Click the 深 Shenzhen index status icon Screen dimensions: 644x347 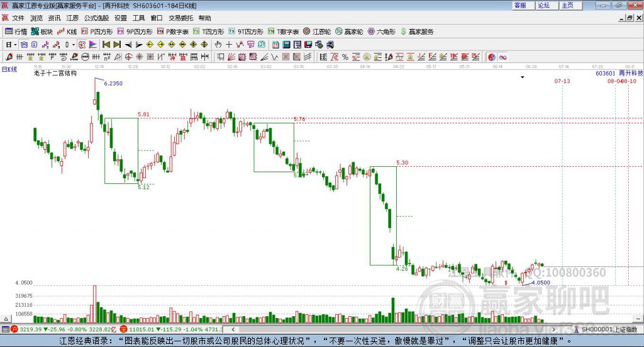(123, 329)
